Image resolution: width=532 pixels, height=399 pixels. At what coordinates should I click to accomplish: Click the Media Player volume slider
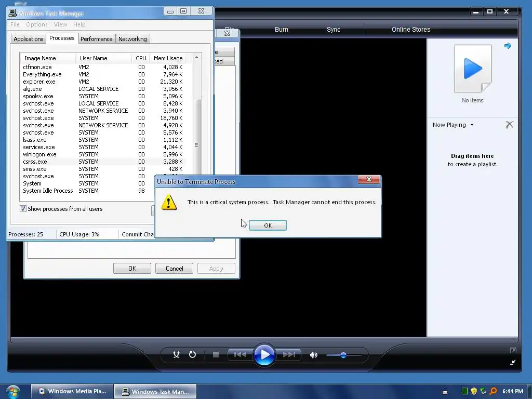click(x=343, y=355)
